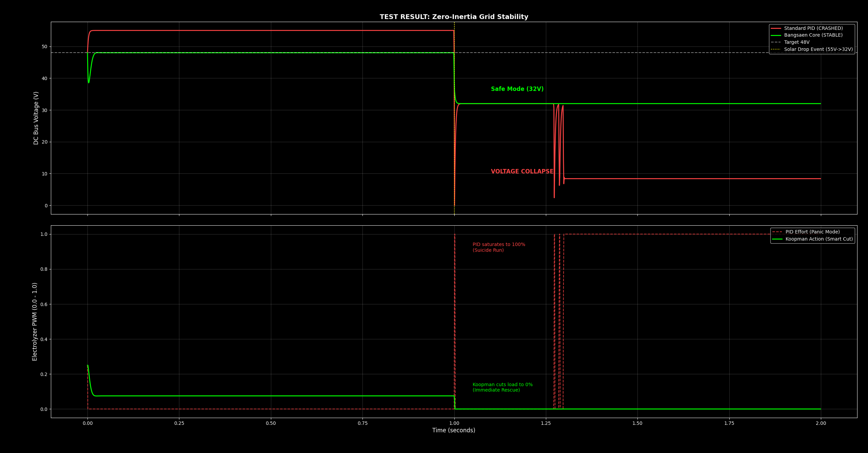Viewport: 868px width, 453px height.
Task: Click the VOLTAGE COLLAPSE annotation
Action: (522, 172)
